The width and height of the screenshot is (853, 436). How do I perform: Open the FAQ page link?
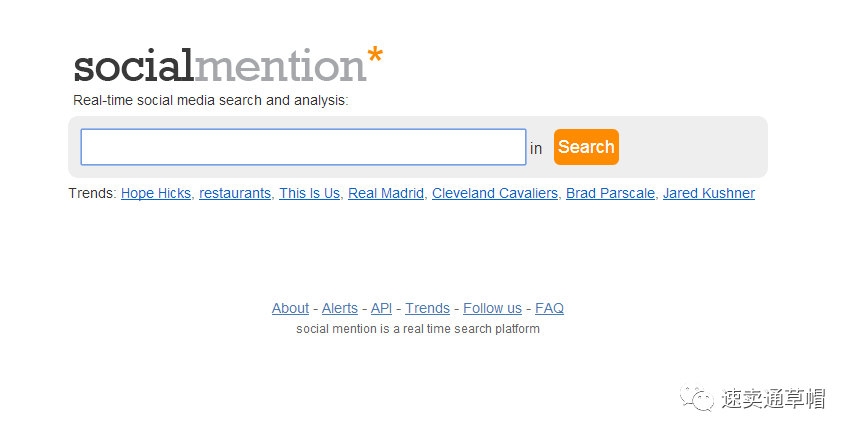coord(549,308)
